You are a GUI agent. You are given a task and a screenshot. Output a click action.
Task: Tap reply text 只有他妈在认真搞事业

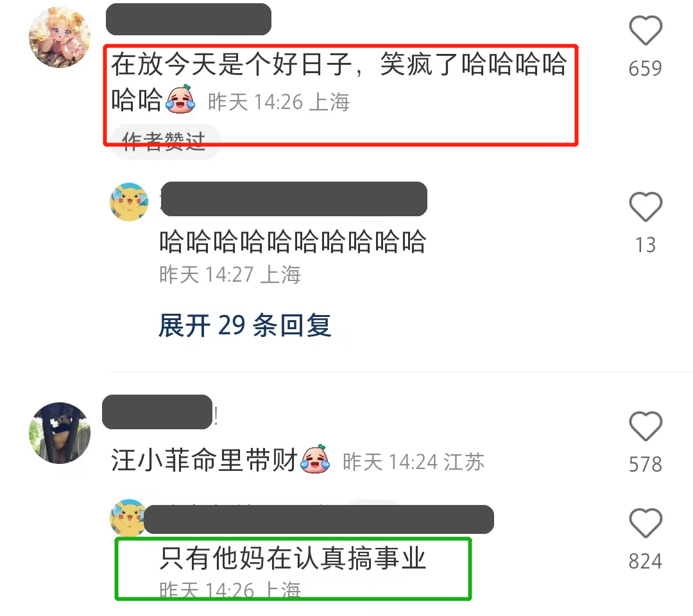293,558
